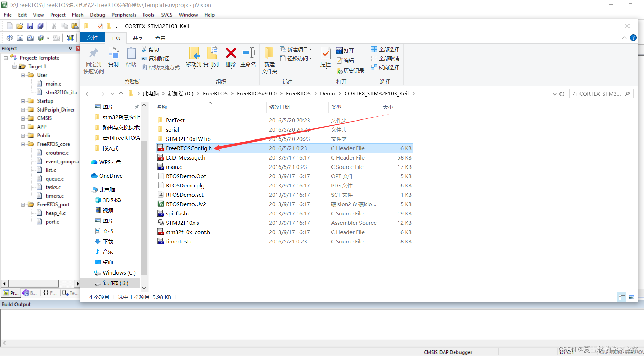Click the Save All icon in µVision
Screen dimensions: 644x356
40,26
